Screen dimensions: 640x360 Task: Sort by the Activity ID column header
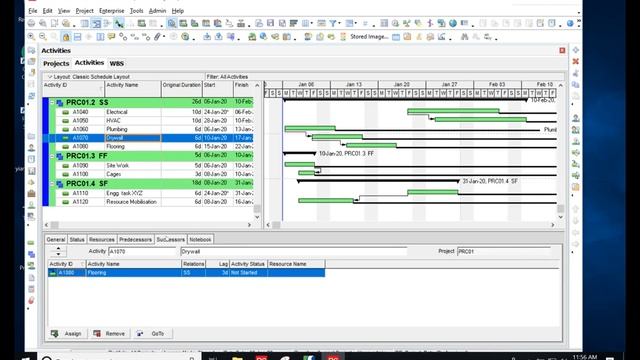73,89
